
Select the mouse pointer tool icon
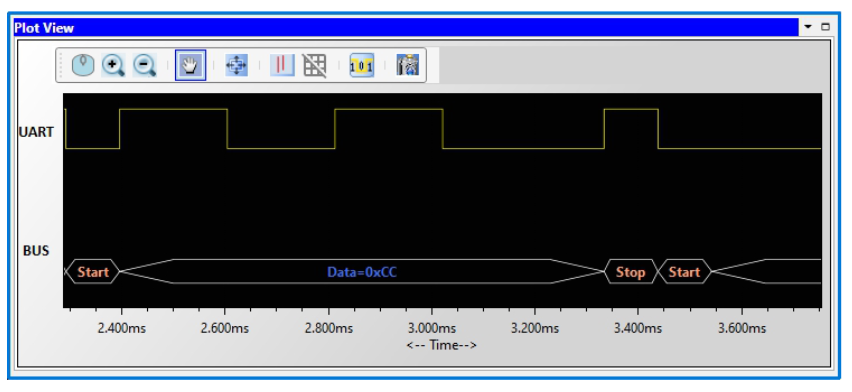(83, 65)
